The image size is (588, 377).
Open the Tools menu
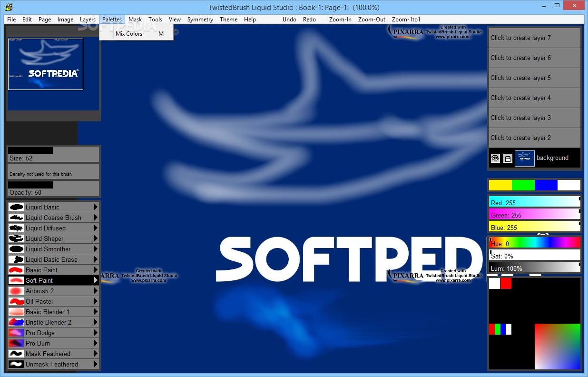(155, 20)
